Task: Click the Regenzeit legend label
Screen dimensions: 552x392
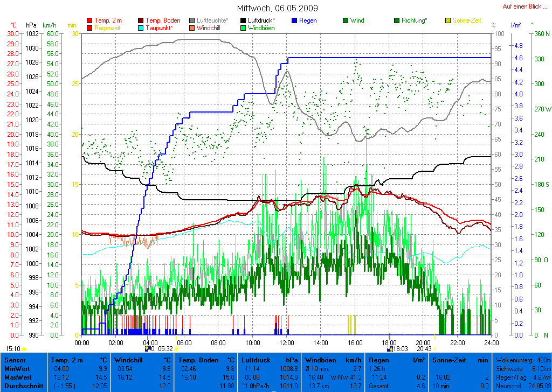Action: coord(108,28)
